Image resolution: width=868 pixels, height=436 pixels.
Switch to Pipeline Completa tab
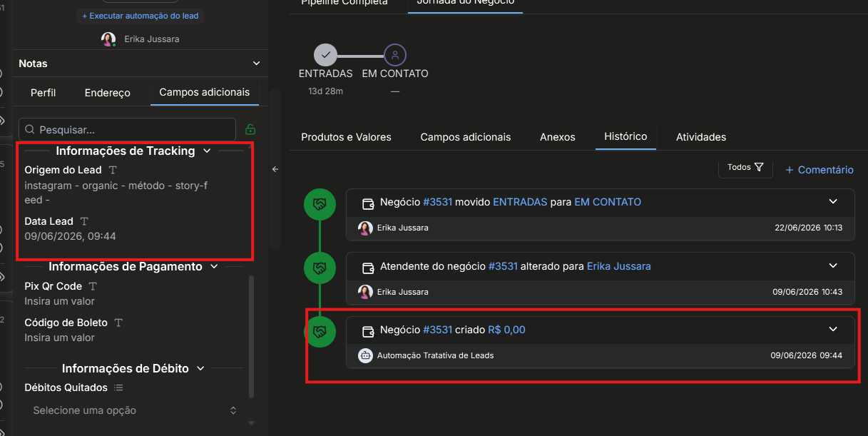[344, 3]
